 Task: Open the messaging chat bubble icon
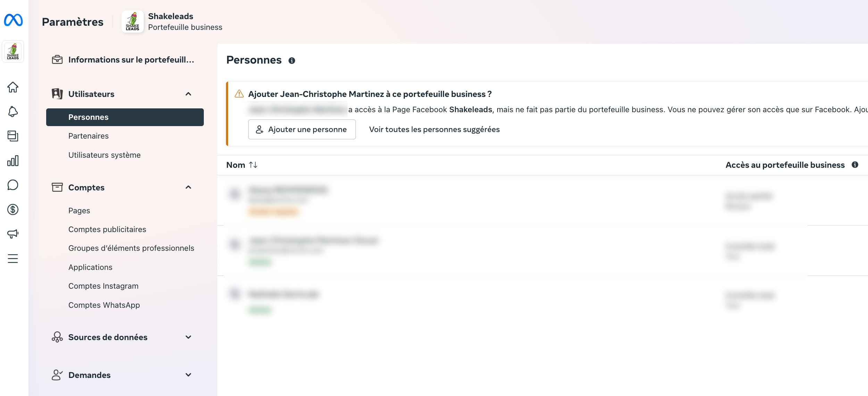pos(13,185)
